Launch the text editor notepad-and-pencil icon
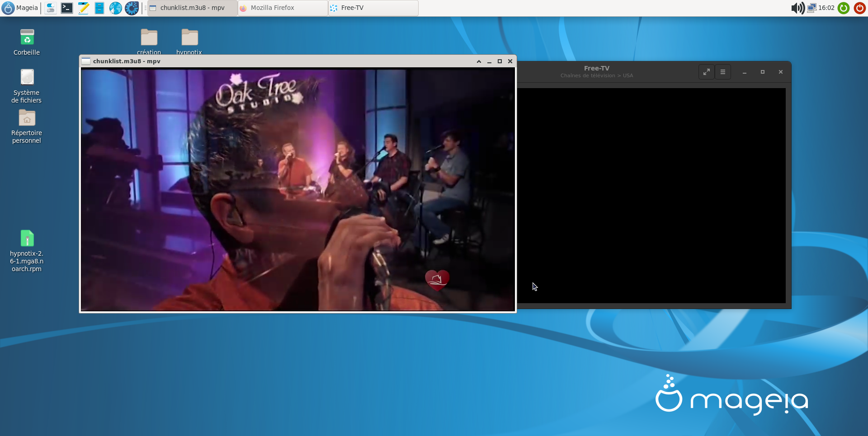868x436 pixels. click(x=83, y=8)
